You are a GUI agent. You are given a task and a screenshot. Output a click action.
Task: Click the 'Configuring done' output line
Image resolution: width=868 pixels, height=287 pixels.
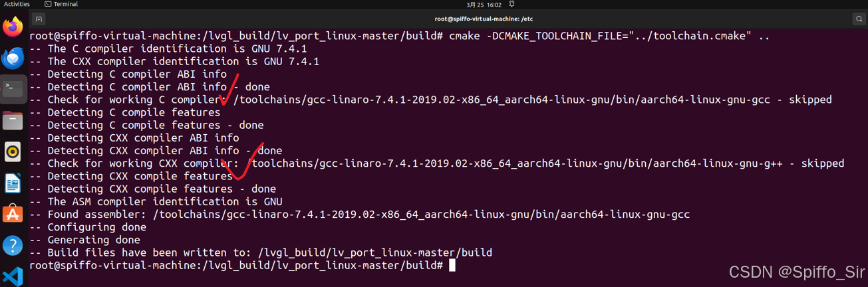[x=88, y=227]
